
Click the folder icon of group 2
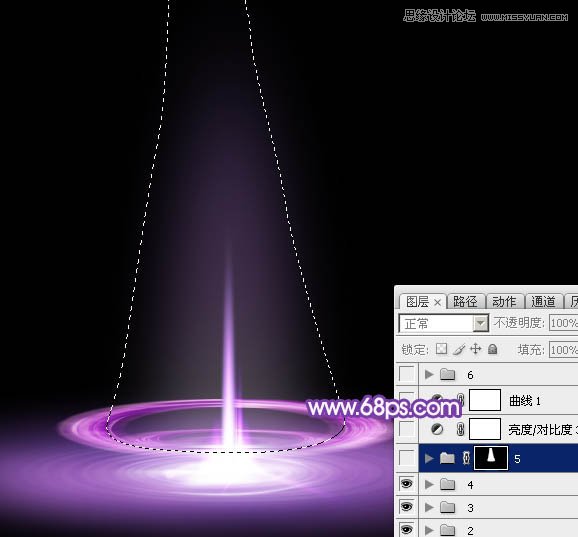(448, 530)
